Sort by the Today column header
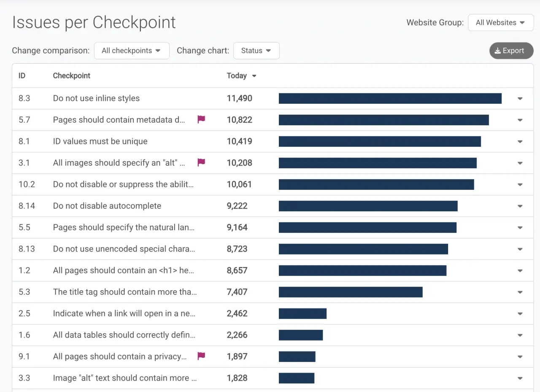 pyautogui.click(x=241, y=76)
